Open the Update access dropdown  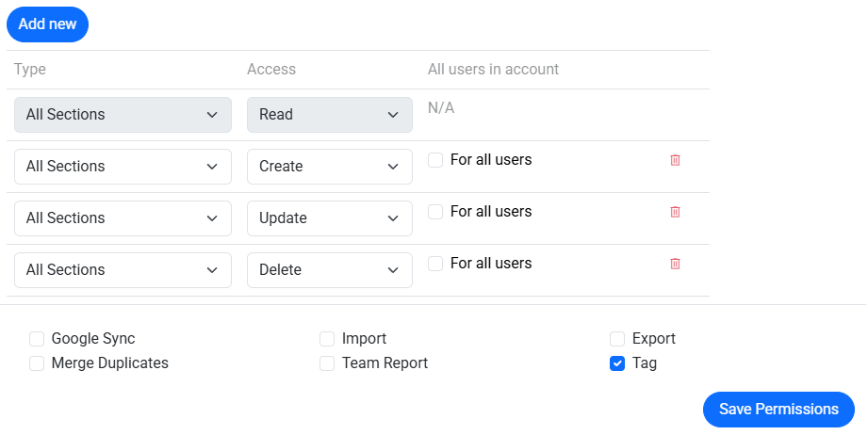(x=329, y=218)
